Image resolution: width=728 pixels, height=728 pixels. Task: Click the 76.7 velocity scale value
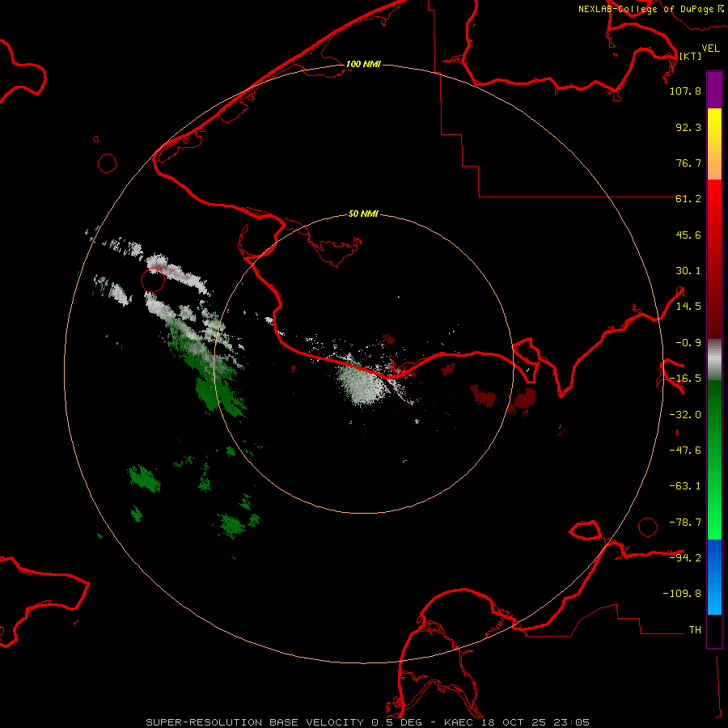pyautogui.click(x=688, y=163)
